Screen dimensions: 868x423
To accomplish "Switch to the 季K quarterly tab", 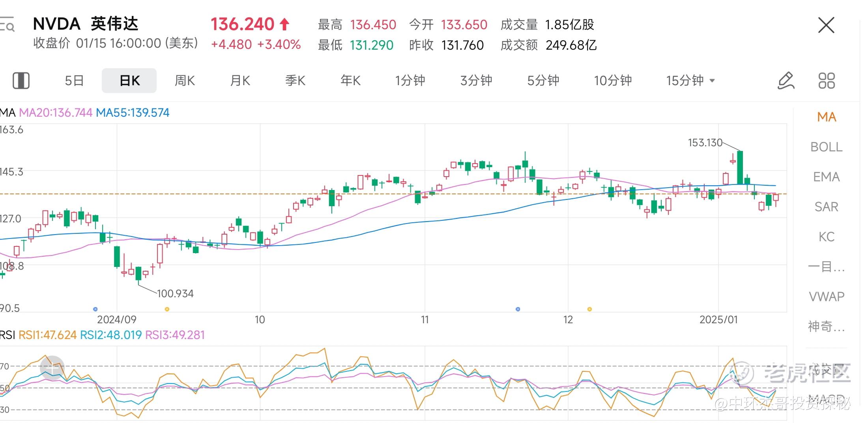I will tap(295, 80).
